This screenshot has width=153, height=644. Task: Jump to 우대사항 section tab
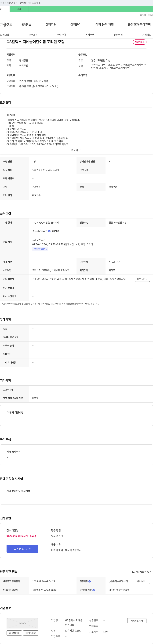point(61,35)
